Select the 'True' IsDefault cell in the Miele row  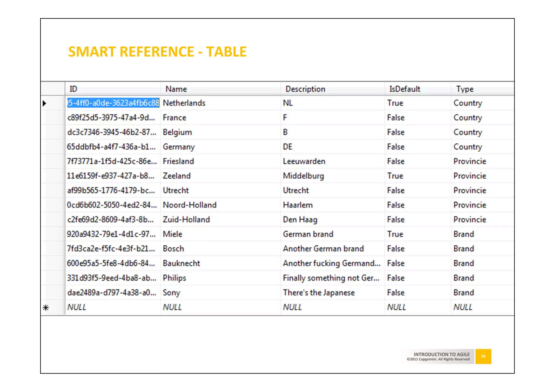tap(418, 234)
